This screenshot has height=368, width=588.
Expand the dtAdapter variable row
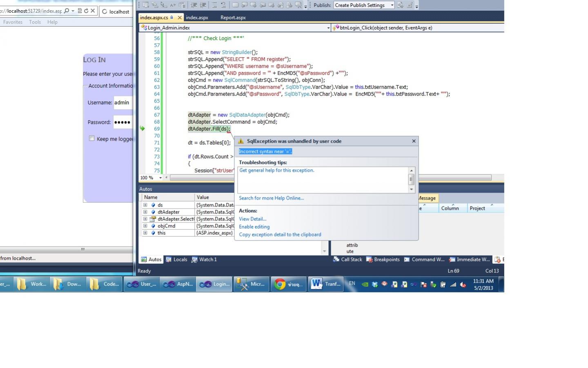pos(145,212)
